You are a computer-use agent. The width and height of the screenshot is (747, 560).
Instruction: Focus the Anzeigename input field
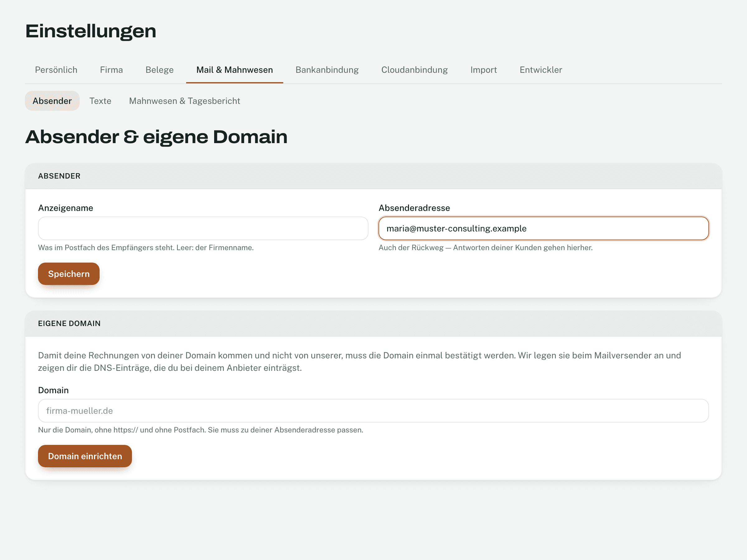click(203, 229)
